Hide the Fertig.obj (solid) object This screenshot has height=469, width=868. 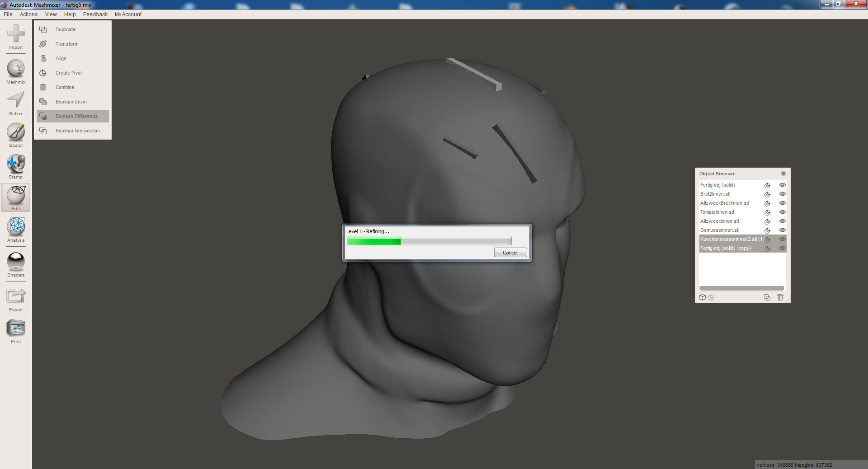coord(783,185)
